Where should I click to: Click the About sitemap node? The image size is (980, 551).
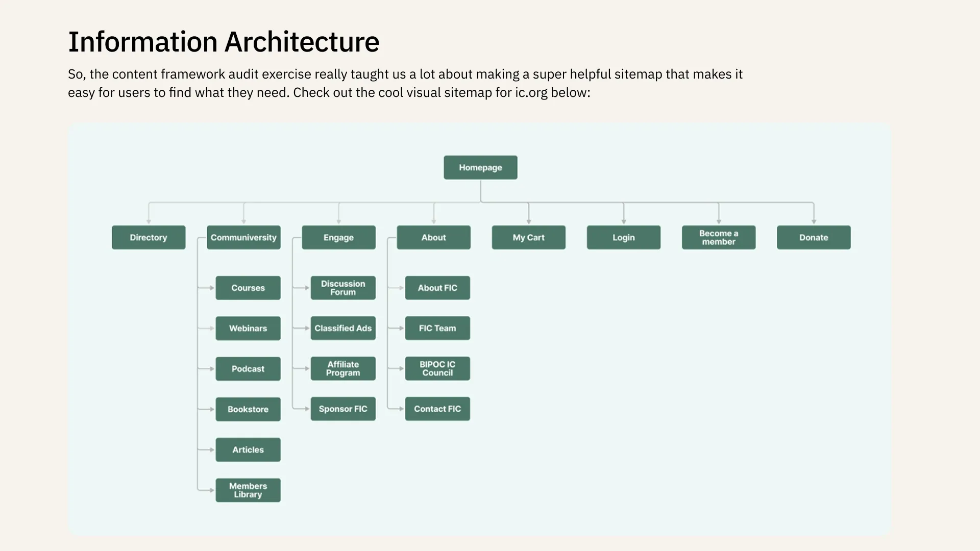pos(433,237)
